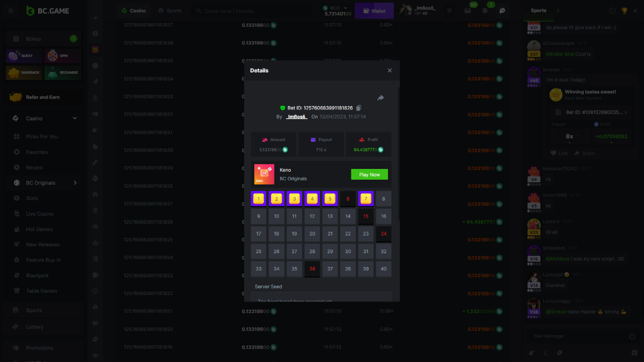644x362 pixels.
Task: Click the trophy icon in the chat header
Action: pyautogui.click(x=624, y=11)
